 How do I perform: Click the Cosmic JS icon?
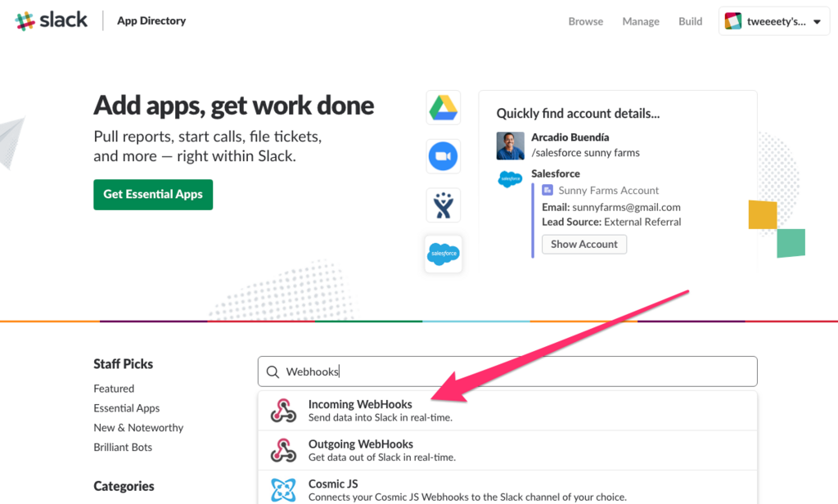point(283,490)
